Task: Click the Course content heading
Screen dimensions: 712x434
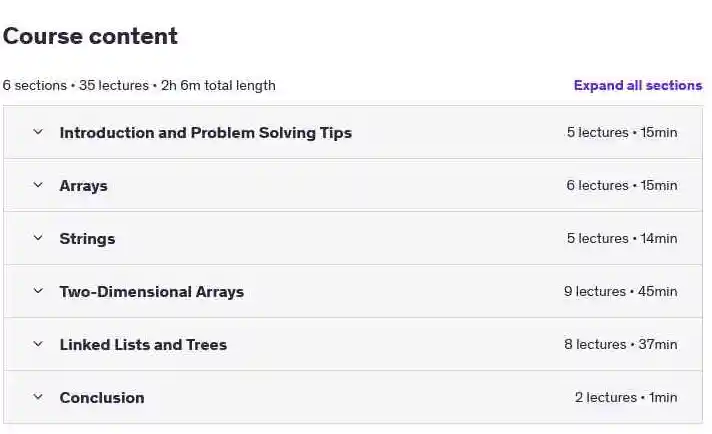Action: tap(90, 36)
